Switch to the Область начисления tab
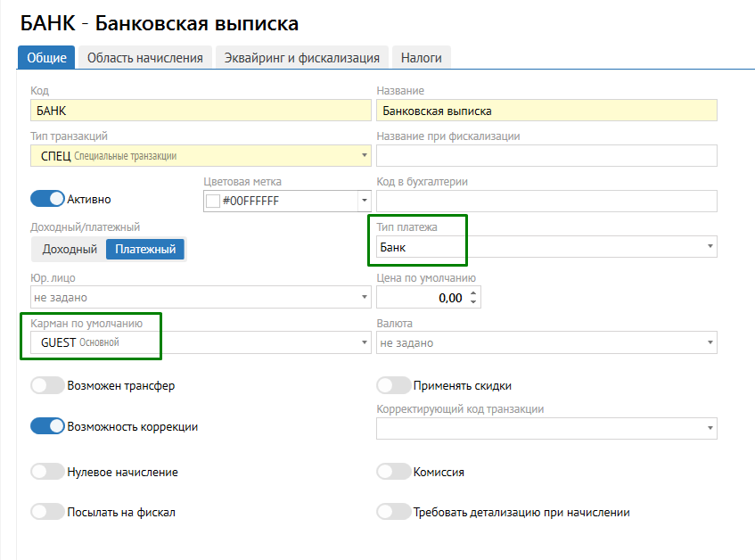The height and width of the screenshot is (560, 755). pos(145,58)
